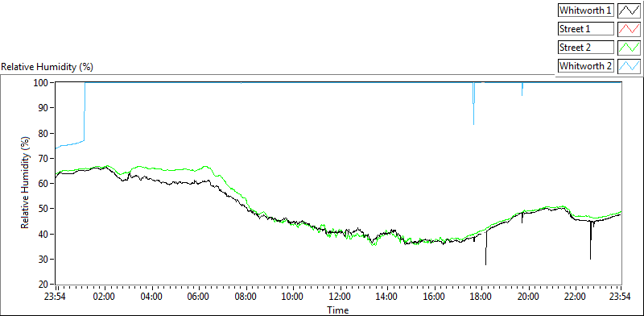Click the 02:00 time axis label
This screenshot has height=316, width=644.
[x=105, y=297]
